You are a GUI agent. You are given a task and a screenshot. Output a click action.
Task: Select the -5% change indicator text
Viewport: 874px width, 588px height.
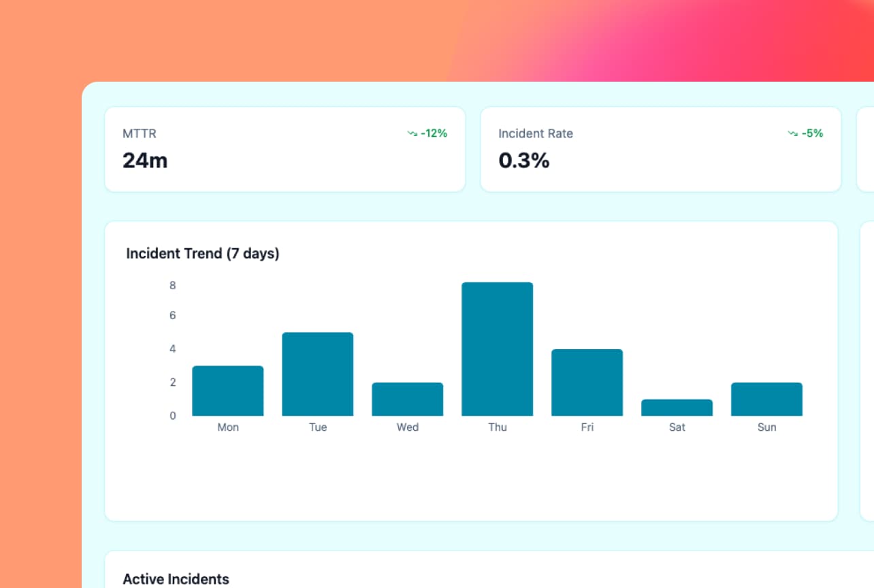click(812, 133)
